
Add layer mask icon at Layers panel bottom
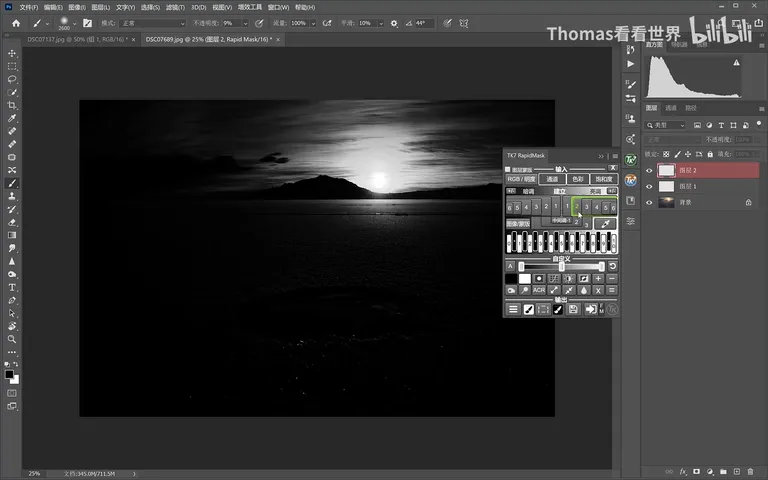click(696, 472)
